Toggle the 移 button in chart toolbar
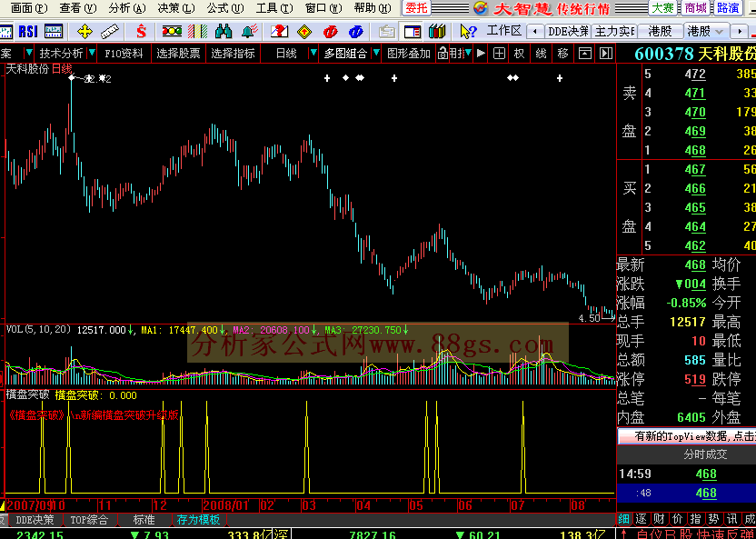Viewport: 756px width, 539px height. (x=562, y=53)
